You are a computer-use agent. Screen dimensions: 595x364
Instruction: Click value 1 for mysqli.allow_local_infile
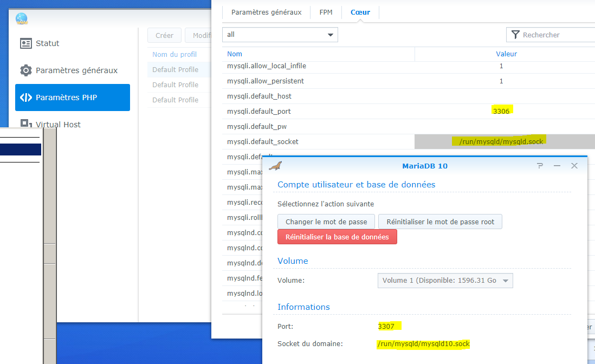click(501, 66)
